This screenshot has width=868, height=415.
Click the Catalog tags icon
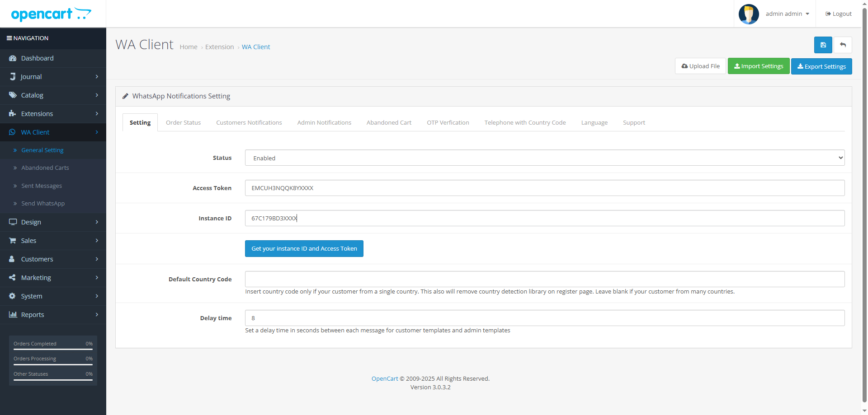point(13,95)
